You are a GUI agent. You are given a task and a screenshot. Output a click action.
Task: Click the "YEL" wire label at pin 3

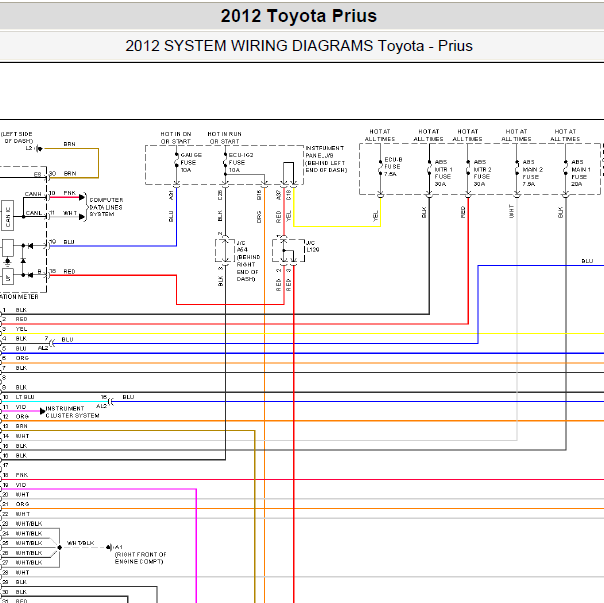point(22,329)
